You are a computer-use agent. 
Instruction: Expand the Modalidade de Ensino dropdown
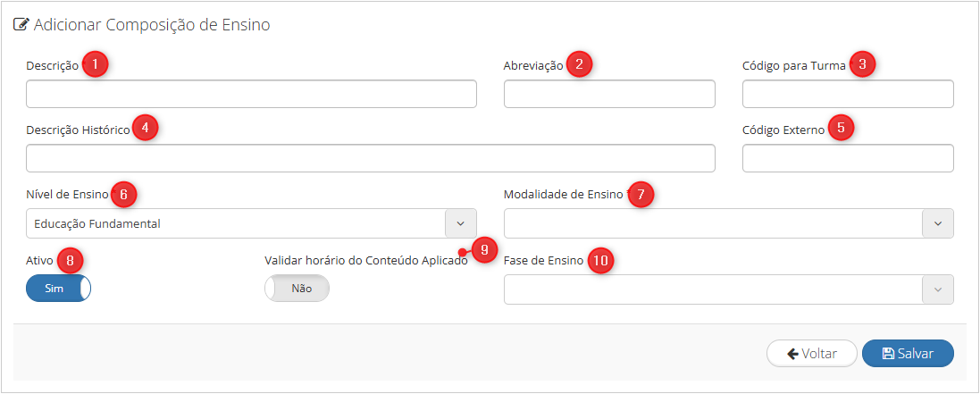[938, 223]
